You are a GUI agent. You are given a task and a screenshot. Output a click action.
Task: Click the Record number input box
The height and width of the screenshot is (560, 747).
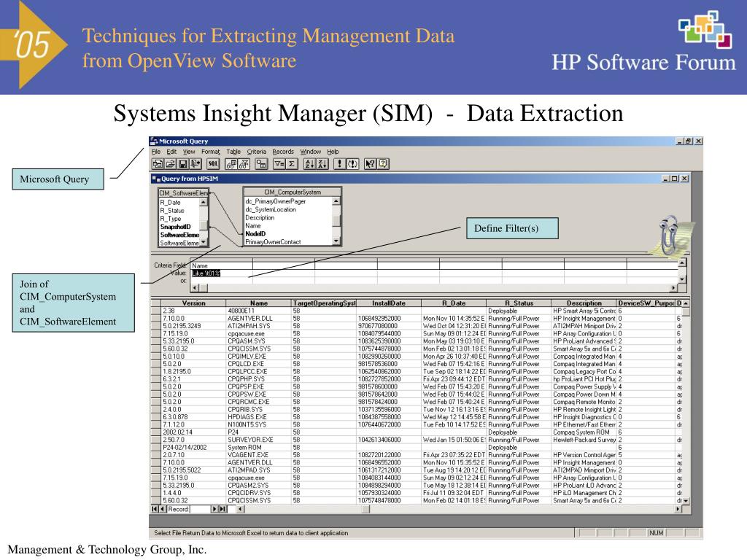click(200, 509)
